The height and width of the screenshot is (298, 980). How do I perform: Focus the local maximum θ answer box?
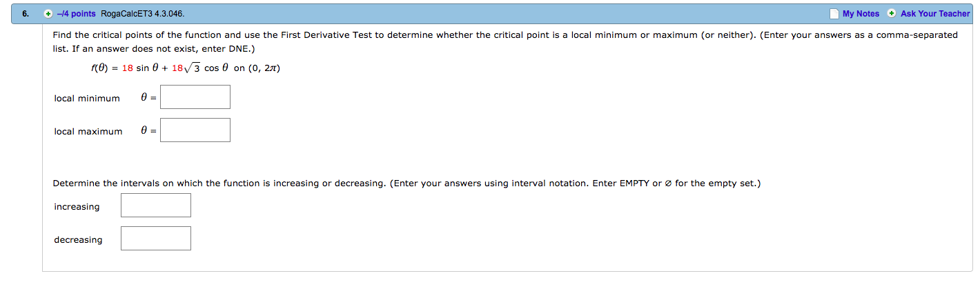pos(195,130)
